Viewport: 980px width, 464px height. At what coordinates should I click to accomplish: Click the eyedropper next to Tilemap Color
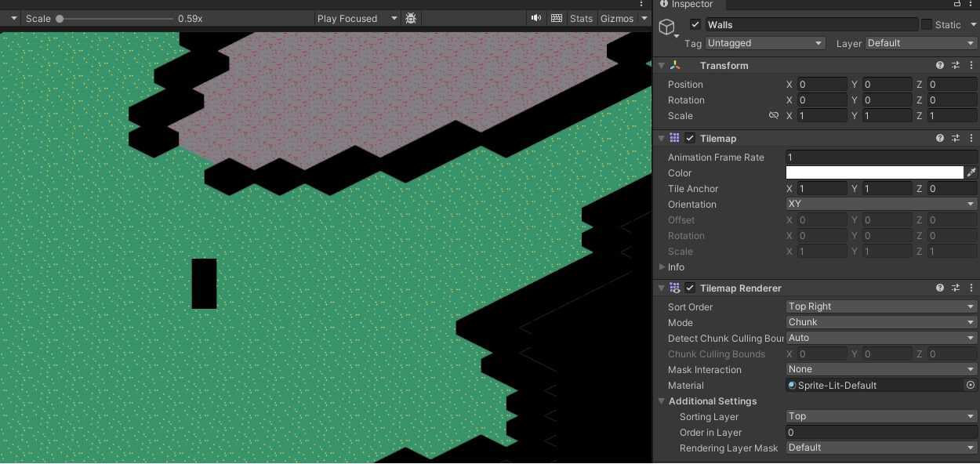[971, 172]
